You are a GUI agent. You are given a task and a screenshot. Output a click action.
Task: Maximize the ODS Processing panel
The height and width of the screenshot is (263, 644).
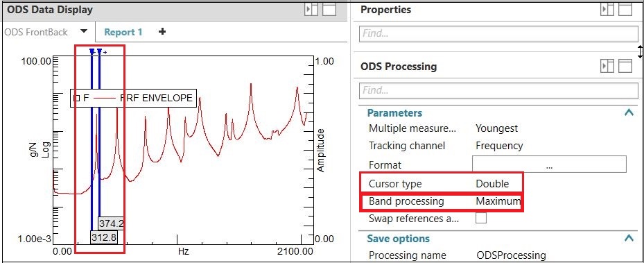(x=625, y=66)
